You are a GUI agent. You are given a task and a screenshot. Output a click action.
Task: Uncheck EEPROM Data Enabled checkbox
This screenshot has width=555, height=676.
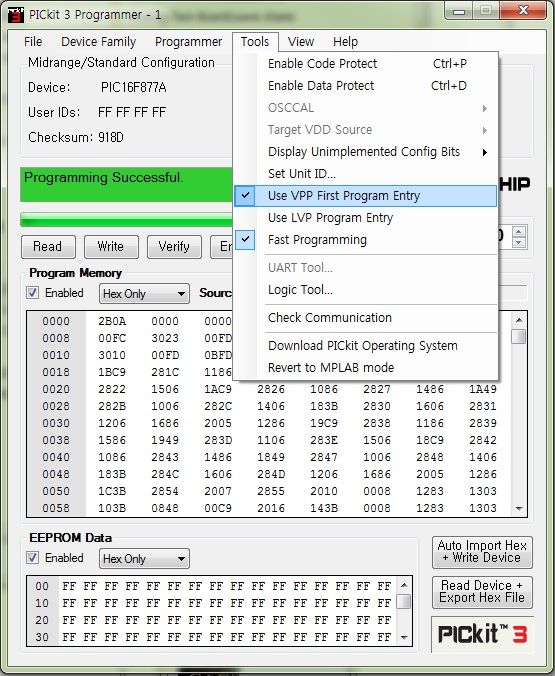(32, 557)
